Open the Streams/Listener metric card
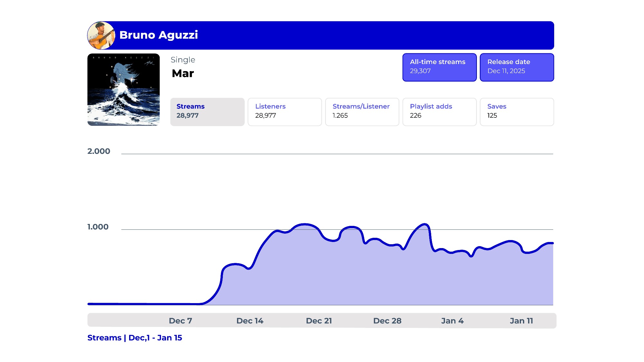 tap(362, 112)
